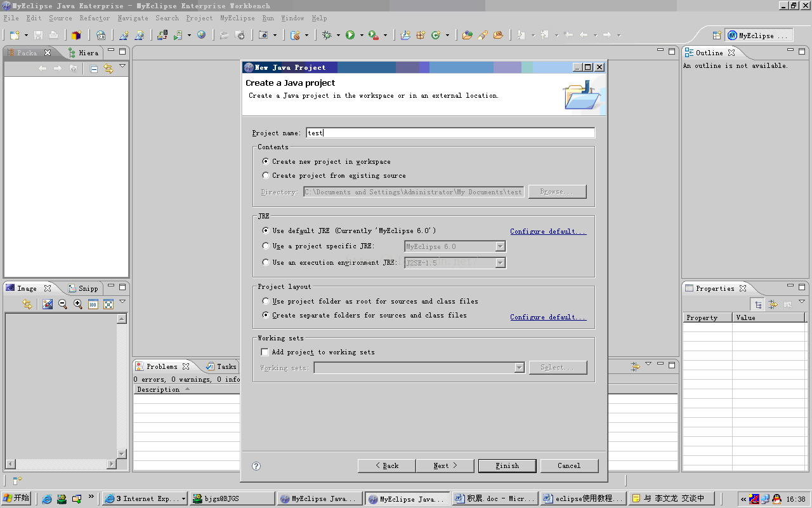Select Create new project in workspace
This screenshot has width=812, height=508.
327,161
